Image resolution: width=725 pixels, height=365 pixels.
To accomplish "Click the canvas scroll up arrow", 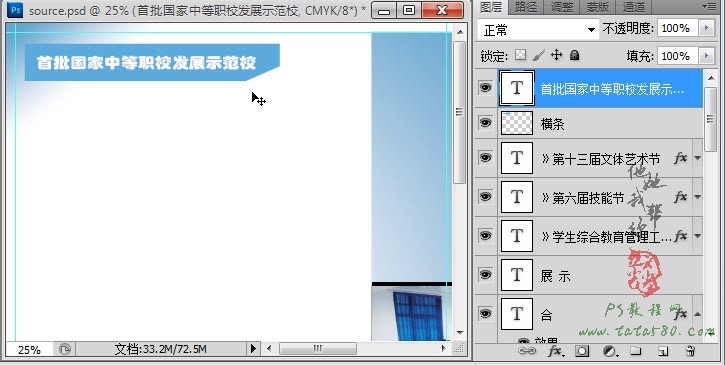I will [460, 32].
